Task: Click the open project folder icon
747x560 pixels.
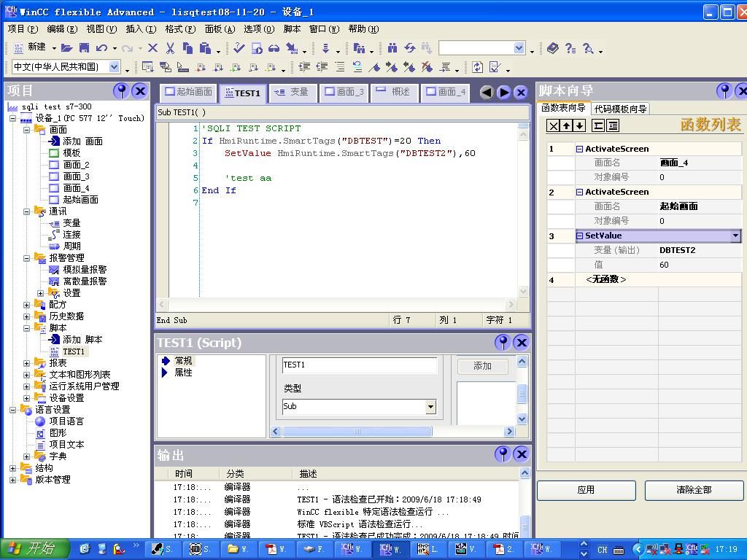Action: 66,48
